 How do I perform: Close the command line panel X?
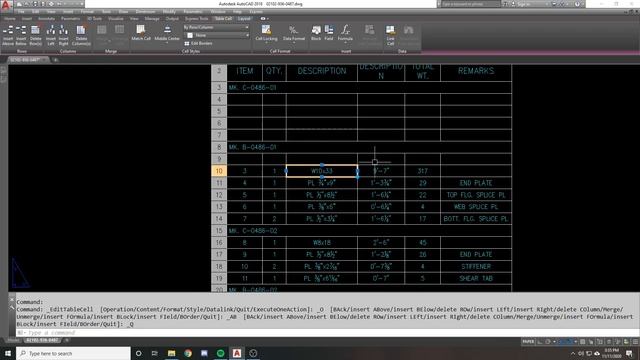12,299
